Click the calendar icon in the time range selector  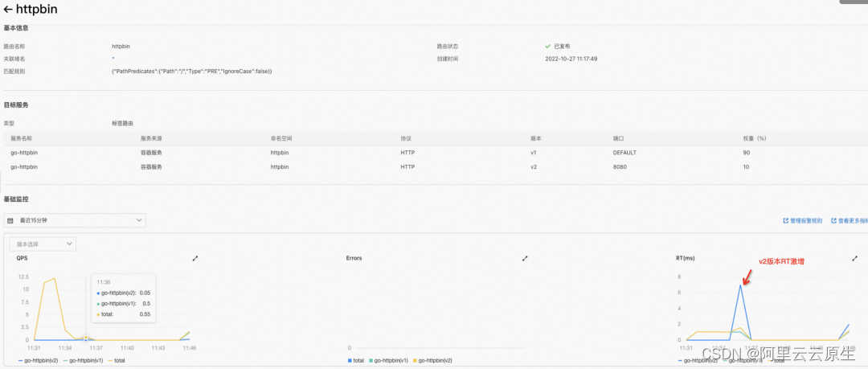(x=10, y=220)
